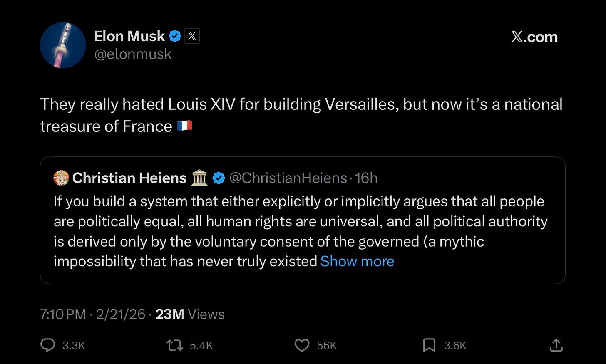
Task: Open Elon Musk's rocket profile picture
Action: click(x=63, y=45)
